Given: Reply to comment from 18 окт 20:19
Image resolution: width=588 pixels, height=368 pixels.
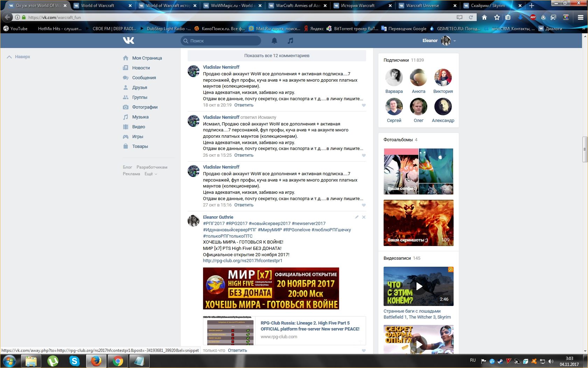Looking at the screenshot, I should (x=244, y=105).
